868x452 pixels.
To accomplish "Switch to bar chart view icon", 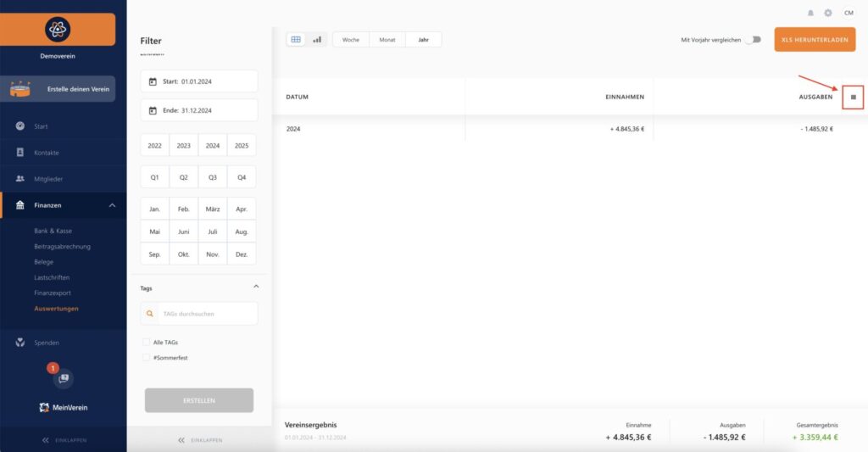I will tap(317, 39).
